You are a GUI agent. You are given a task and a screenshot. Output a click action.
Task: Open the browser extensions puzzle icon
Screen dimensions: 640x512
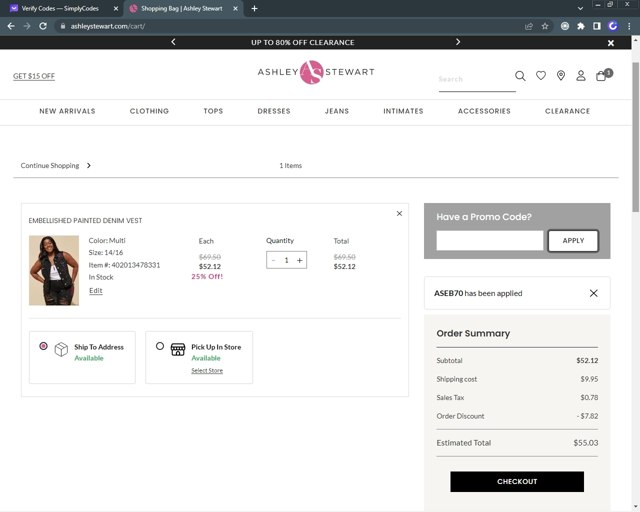[581, 26]
